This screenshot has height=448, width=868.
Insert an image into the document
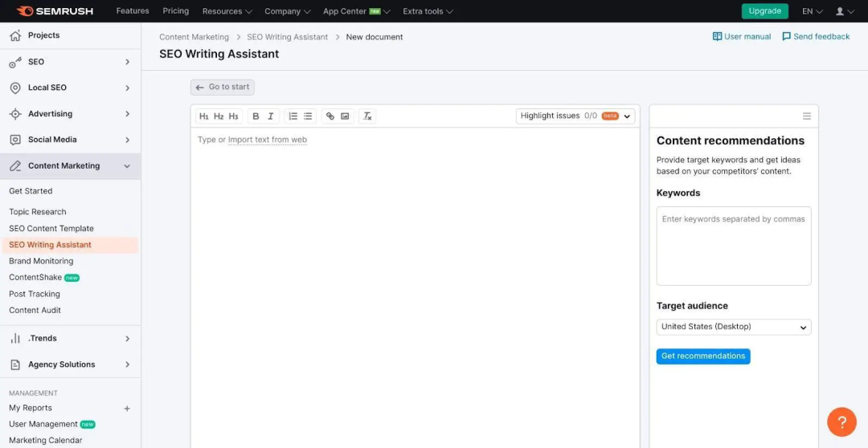pos(345,116)
